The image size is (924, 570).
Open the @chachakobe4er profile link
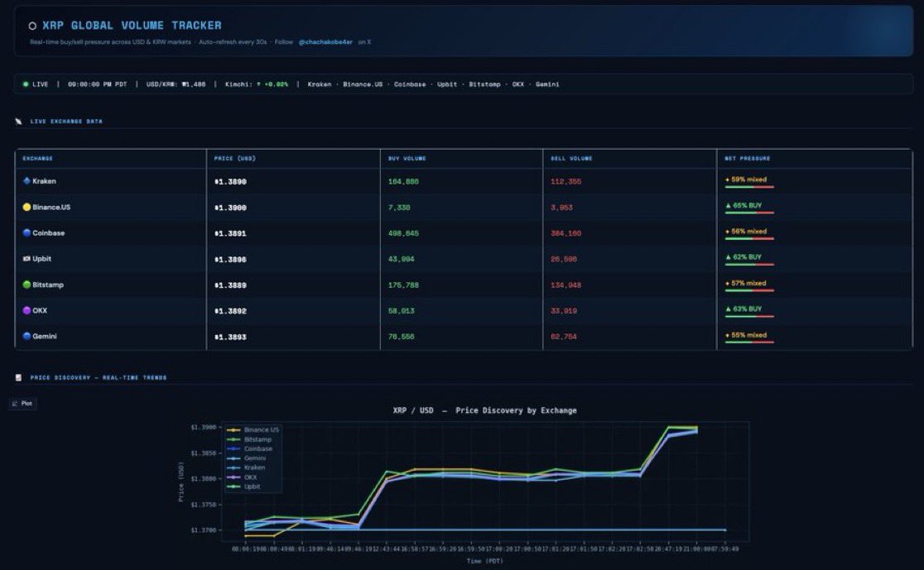pos(325,42)
